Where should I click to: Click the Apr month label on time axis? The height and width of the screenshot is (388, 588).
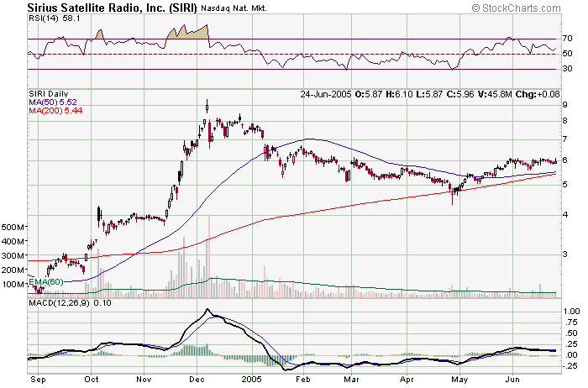[407, 380]
